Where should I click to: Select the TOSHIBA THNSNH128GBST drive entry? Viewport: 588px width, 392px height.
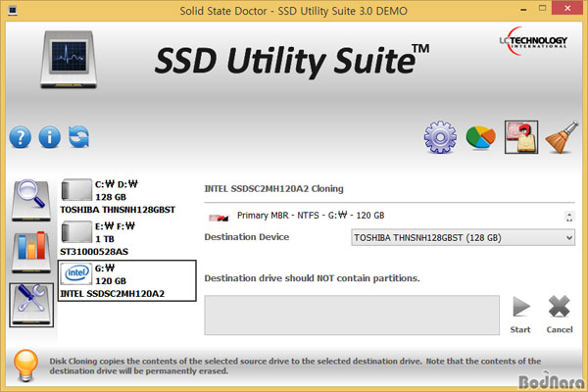pos(126,197)
